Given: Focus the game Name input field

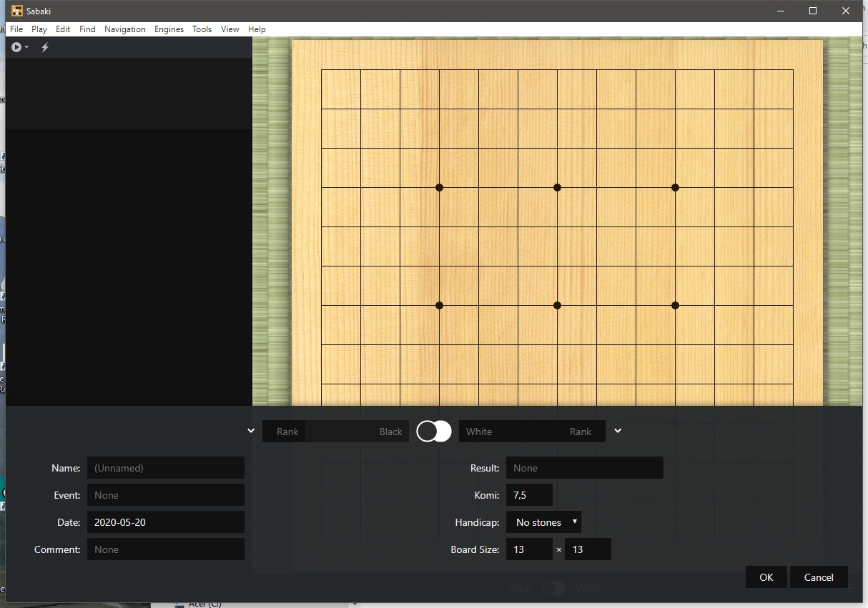Looking at the screenshot, I should (166, 468).
